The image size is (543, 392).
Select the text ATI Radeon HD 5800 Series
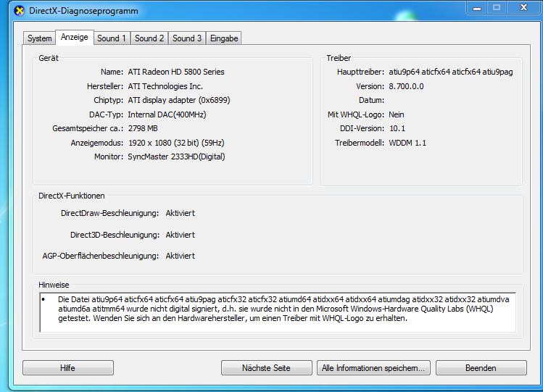tap(176, 72)
